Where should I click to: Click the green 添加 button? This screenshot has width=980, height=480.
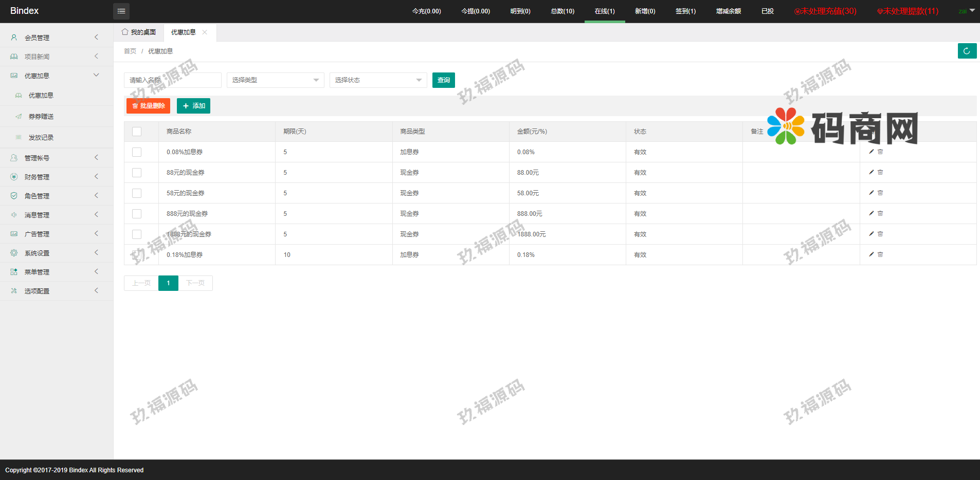click(x=193, y=106)
